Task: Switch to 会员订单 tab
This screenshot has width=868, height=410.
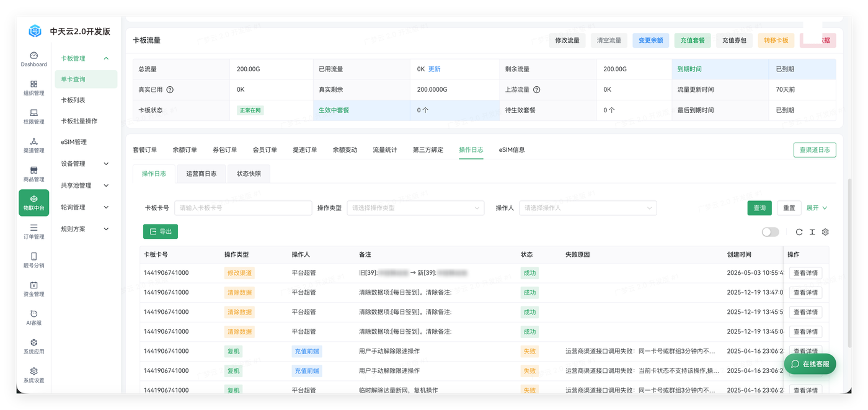Action: coord(265,149)
